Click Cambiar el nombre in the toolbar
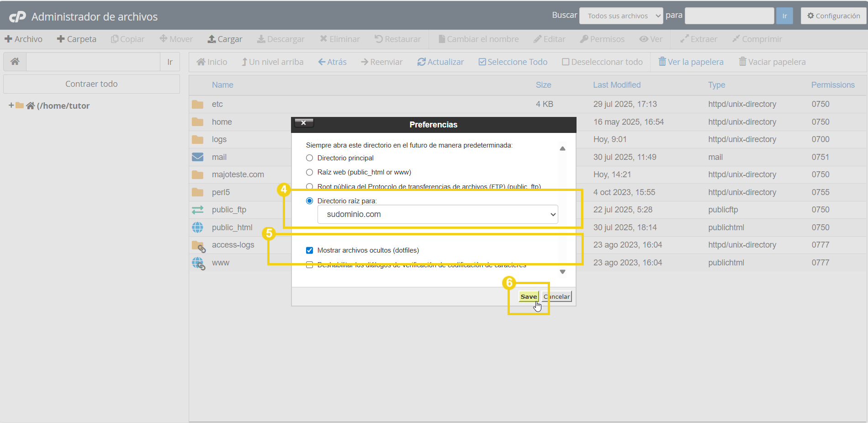Screen dimensions: 868x423 (478, 39)
